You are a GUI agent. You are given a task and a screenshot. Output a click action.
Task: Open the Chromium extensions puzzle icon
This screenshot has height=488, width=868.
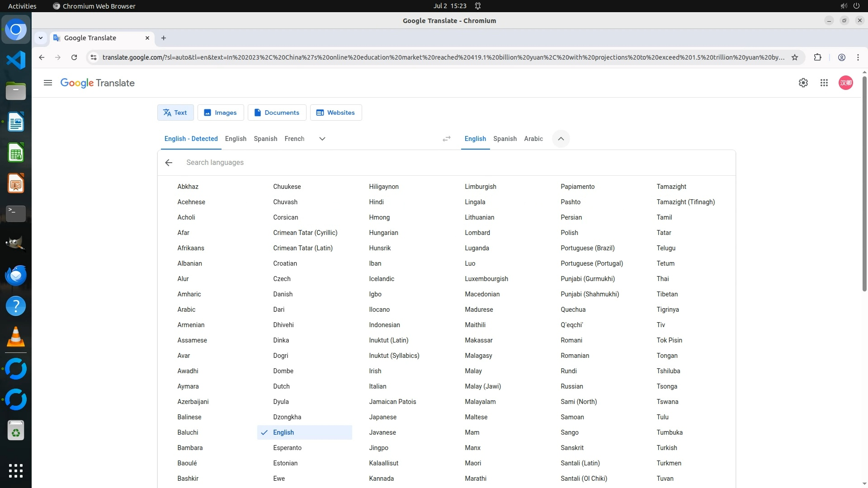click(x=817, y=57)
